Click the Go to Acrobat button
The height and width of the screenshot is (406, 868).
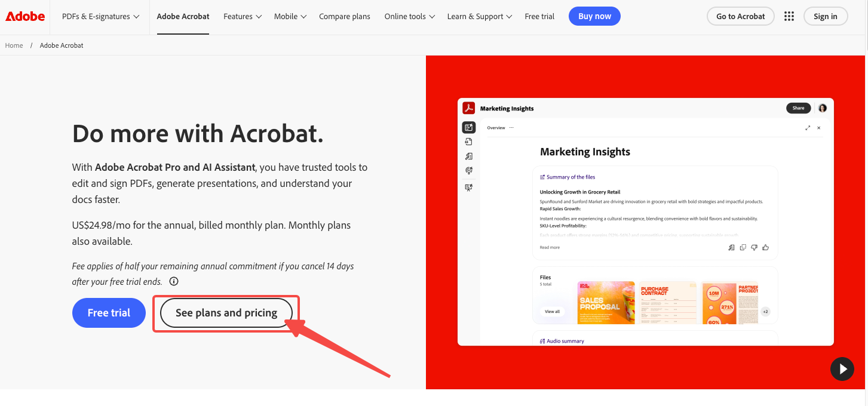pos(740,16)
